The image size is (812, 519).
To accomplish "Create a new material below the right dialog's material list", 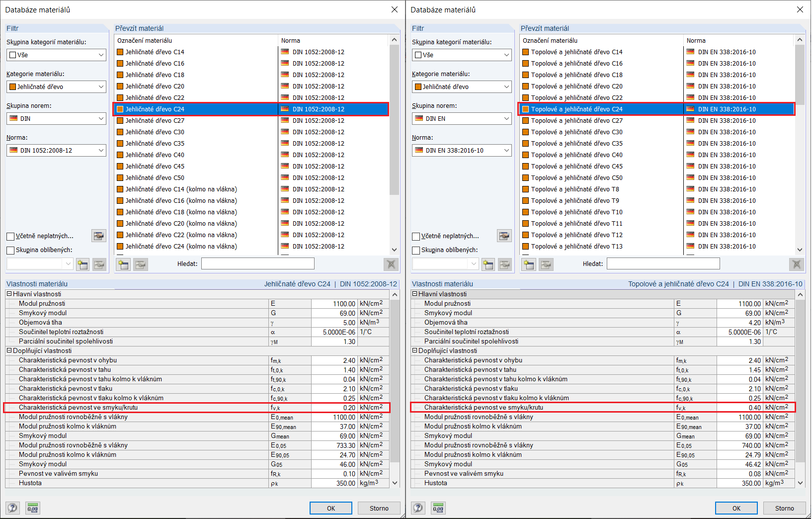I will [528, 264].
